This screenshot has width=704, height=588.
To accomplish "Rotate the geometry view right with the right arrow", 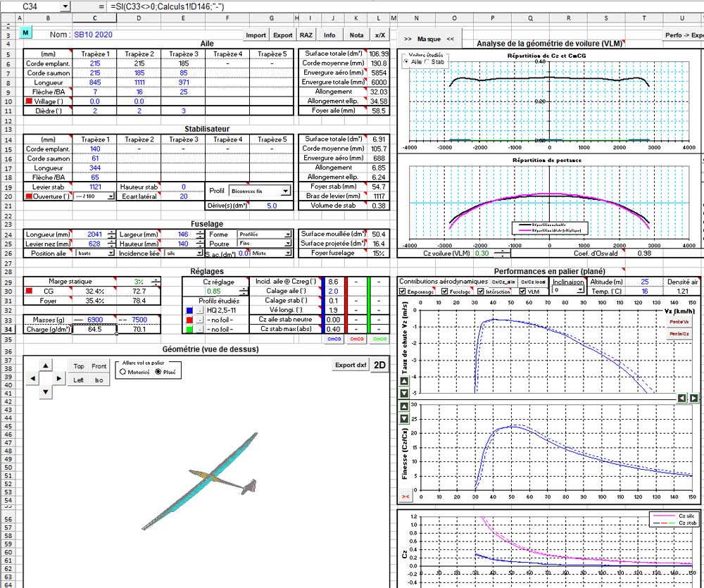I will (59, 379).
